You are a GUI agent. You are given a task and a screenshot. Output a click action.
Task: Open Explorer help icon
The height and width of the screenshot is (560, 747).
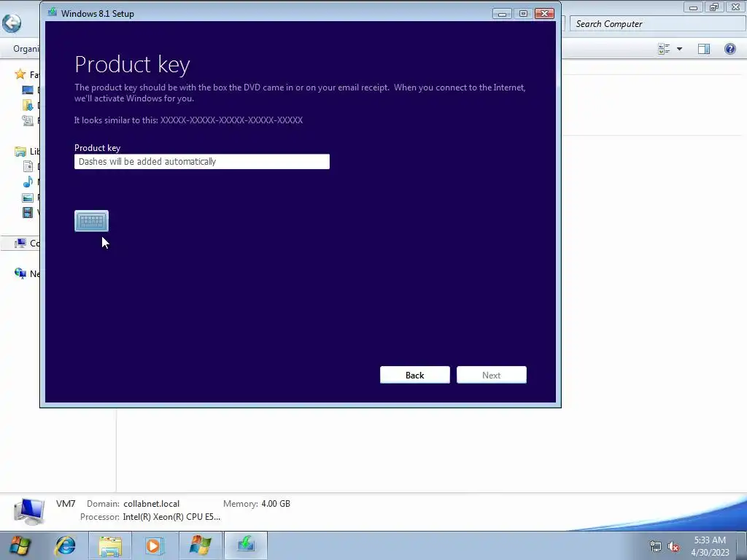729,49
